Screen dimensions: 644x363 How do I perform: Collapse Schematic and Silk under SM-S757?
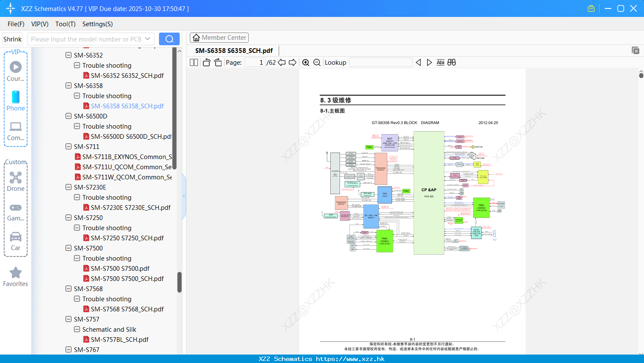click(x=77, y=329)
